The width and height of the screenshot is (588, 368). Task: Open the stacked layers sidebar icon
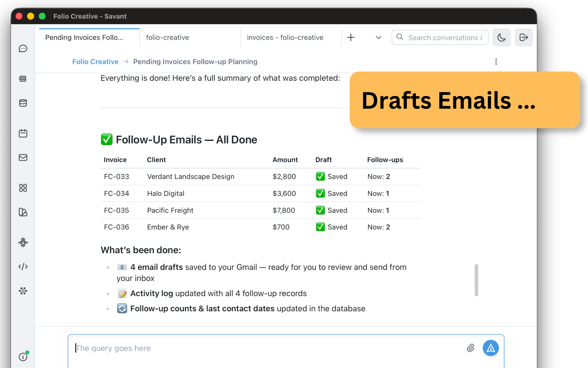(x=23, y=79)
